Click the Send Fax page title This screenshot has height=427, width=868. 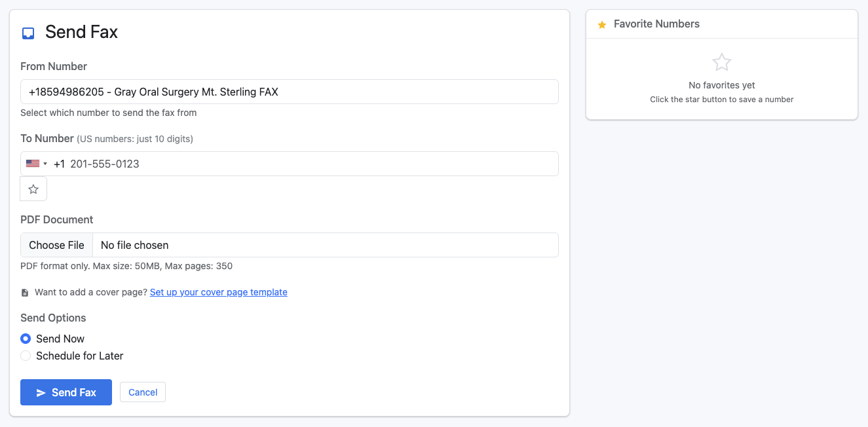pyautogui.click(x=81, y=32)
